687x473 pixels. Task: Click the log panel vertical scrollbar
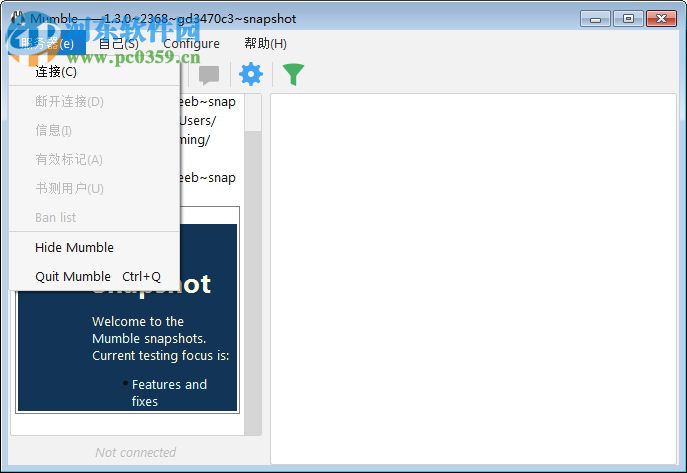point(252,264)
